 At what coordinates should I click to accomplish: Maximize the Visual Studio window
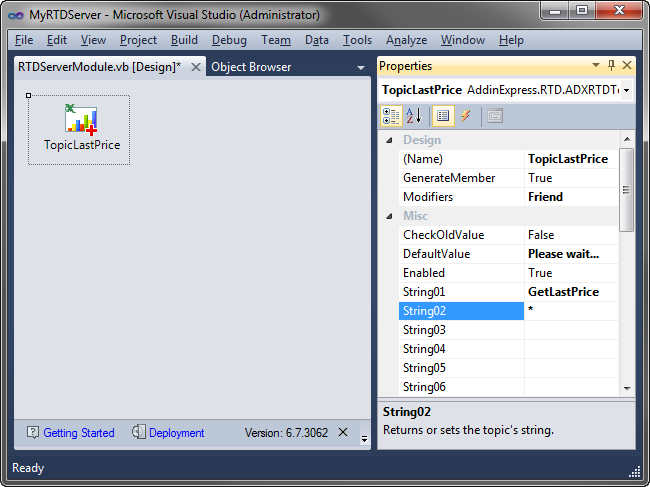coord(582,10)
